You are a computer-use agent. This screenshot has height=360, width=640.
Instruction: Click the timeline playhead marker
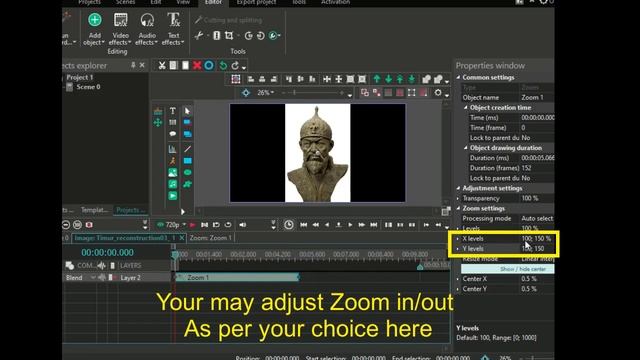[x=175, y=255]
